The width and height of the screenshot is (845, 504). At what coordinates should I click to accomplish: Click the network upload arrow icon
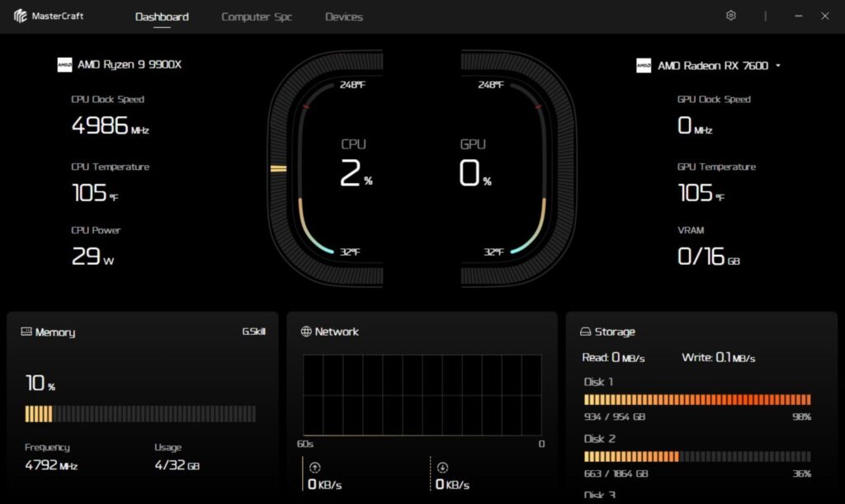click(315, 468)
